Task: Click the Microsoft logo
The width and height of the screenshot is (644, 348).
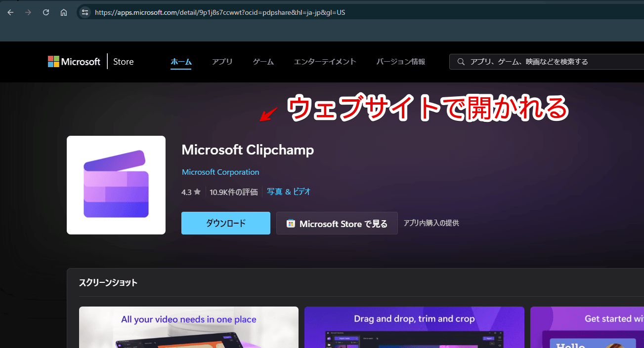Action: click(x=74, y=62)
